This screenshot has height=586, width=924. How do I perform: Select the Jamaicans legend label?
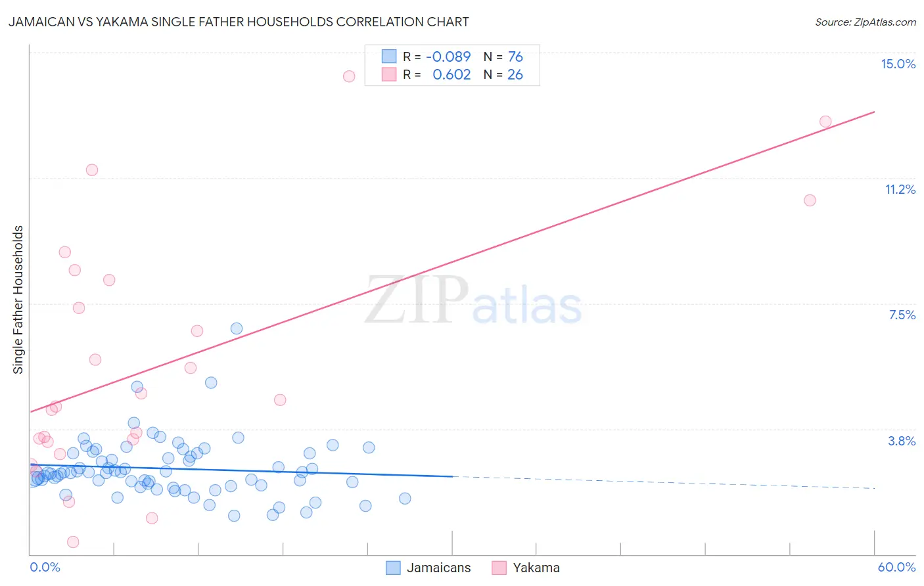coord(438,568)
